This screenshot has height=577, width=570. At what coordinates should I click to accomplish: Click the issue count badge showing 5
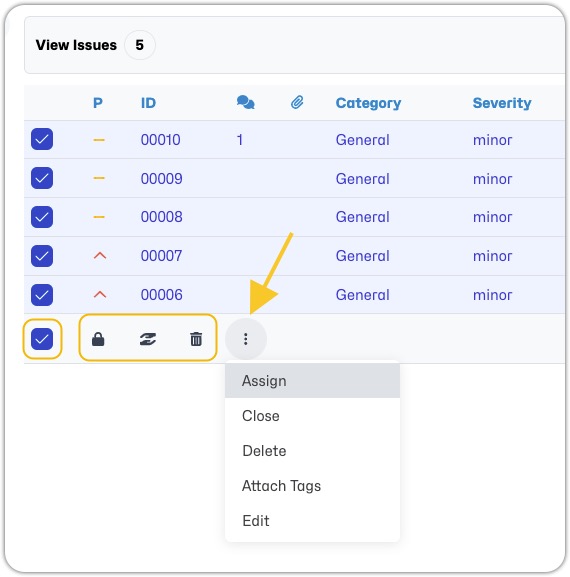139,45
